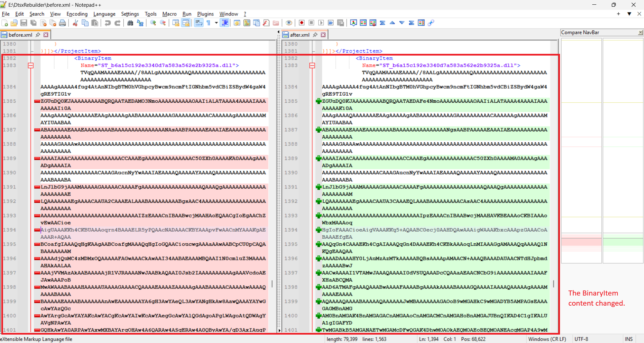The image size is (644, 343).
Task: Click the Save Recorded Macro icon
Action: 340,23
